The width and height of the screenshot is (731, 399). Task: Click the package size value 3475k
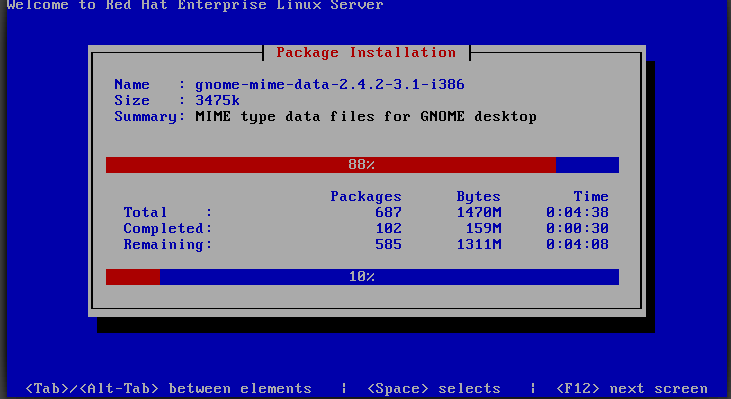(x=217, y=100)
